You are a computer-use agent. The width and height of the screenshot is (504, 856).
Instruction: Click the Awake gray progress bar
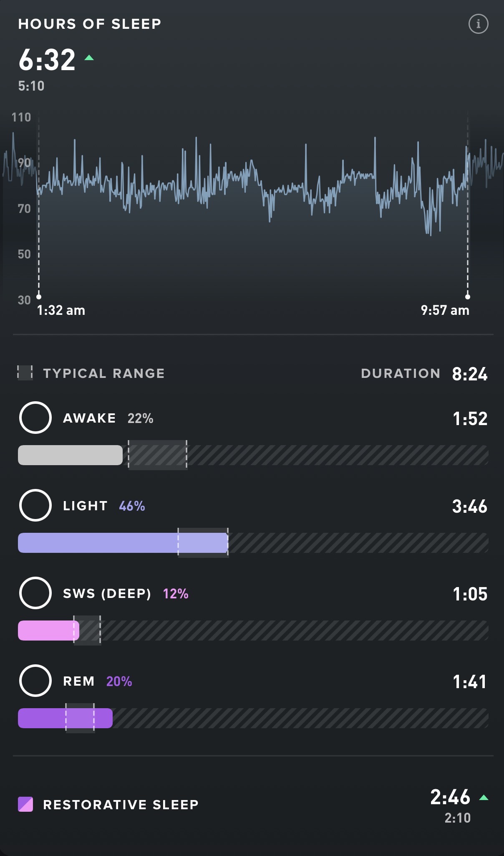pos(70,455)
